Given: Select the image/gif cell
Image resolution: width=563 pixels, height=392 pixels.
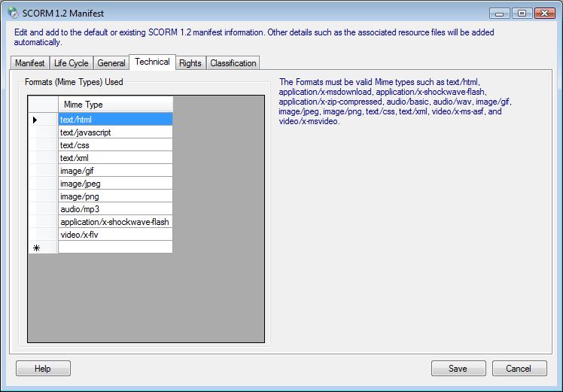Looking at the screenshot, I should pos(115,171).
